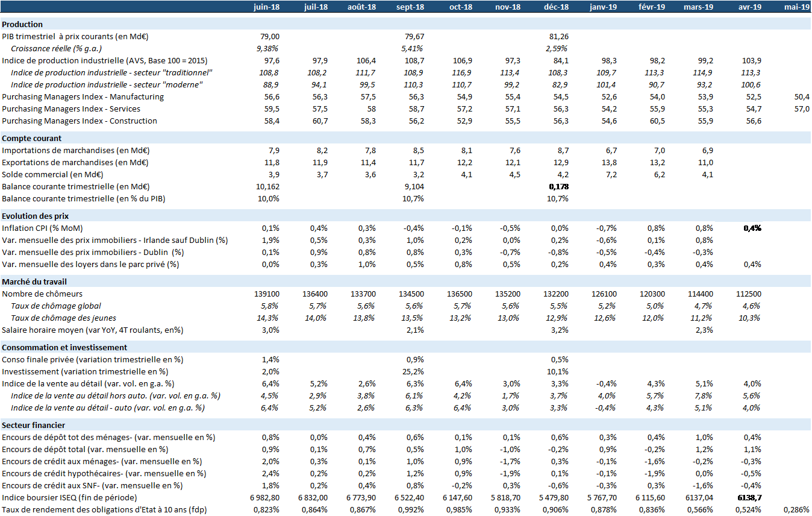The image size is (812, 516).
Task: Click the 0,286% bond yield cell
Action: [x=797, y=510]
